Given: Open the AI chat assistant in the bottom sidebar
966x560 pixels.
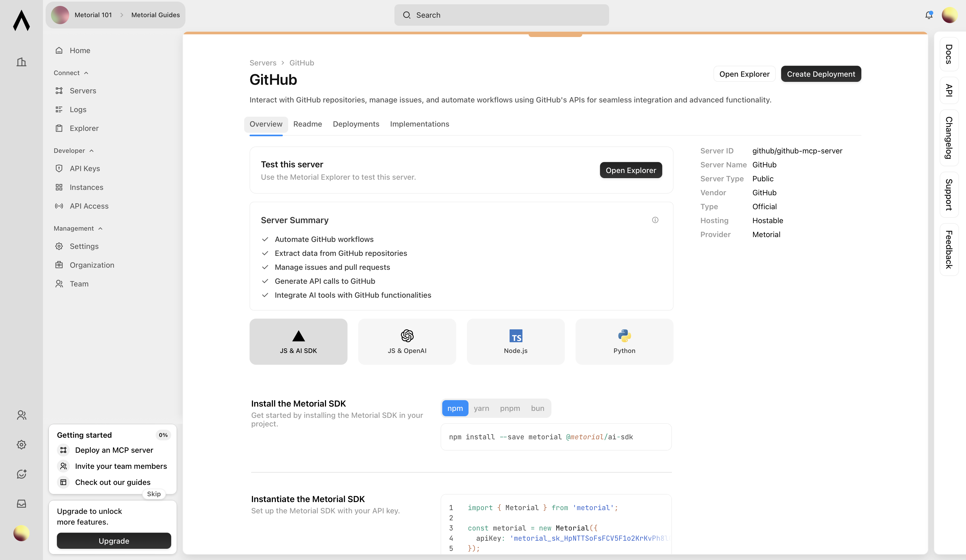Looking at the screenshot, I should (x=21, y=474).
